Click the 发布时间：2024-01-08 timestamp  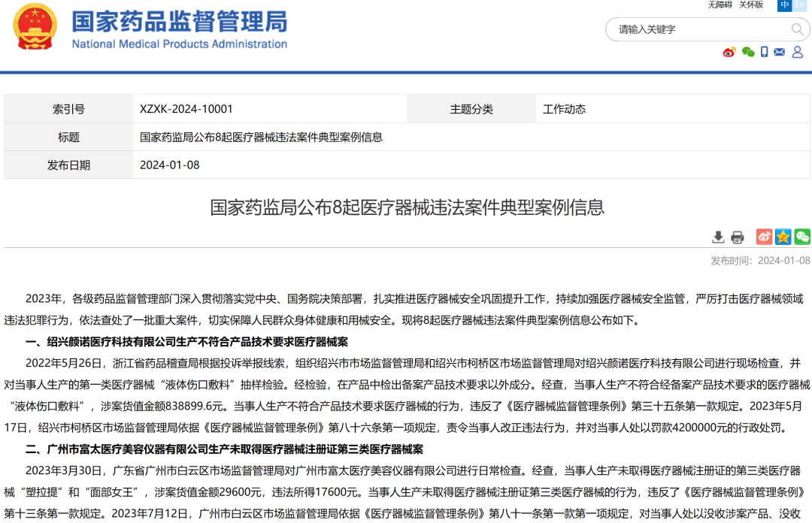pyautogui.click(x=760, y=261)
